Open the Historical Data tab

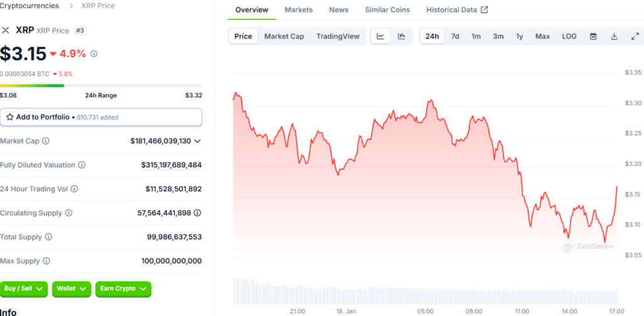coord(457,10)
